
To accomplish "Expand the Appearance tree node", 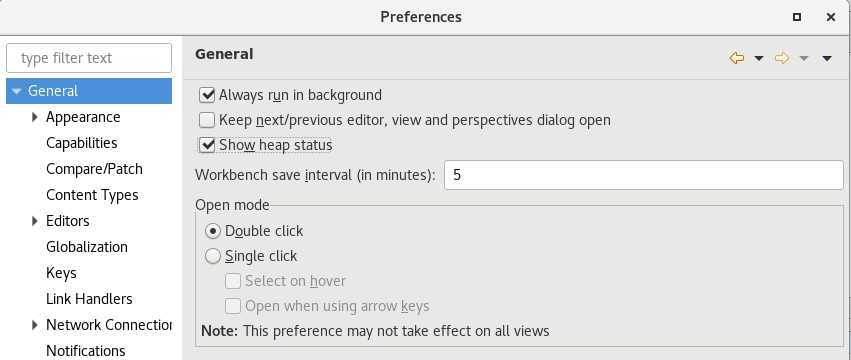I will [35, 117].
